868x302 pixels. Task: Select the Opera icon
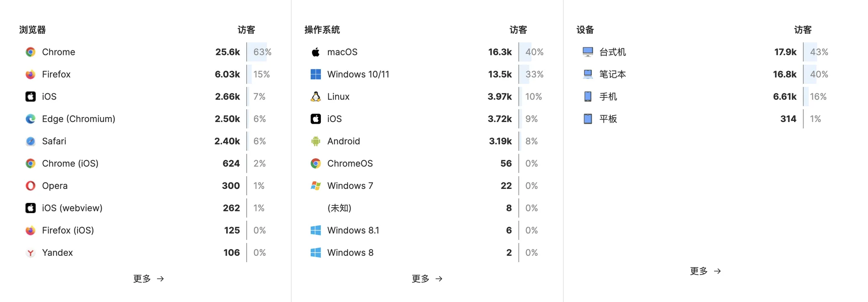click(x=30, y=186)
